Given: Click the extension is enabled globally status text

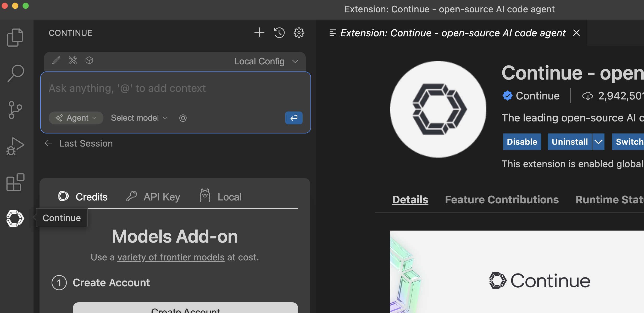Looking at the screenshot, I should (x=573, y=164).
